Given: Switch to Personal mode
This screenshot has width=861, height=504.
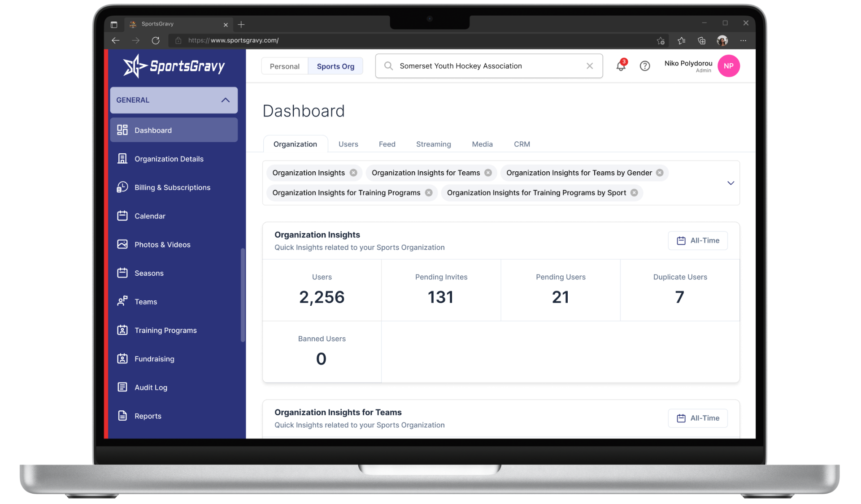Looking at the screenshot, I should [x=284, y=66].
